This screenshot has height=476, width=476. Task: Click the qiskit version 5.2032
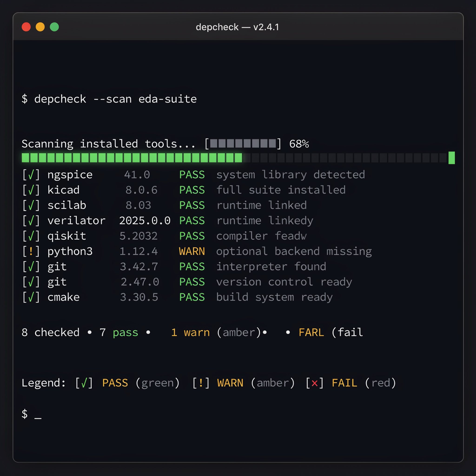pos(139,236)
